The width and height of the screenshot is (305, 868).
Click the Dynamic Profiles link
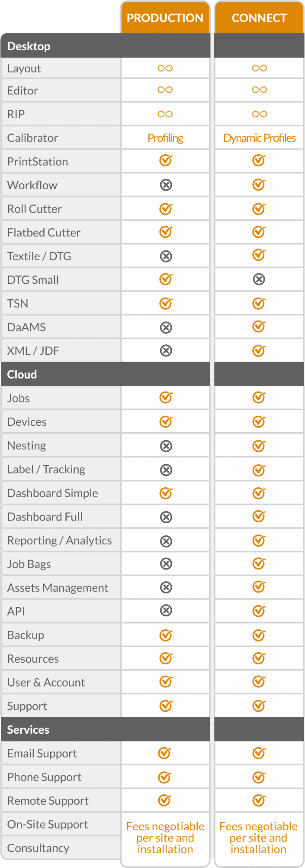[259, 138]
